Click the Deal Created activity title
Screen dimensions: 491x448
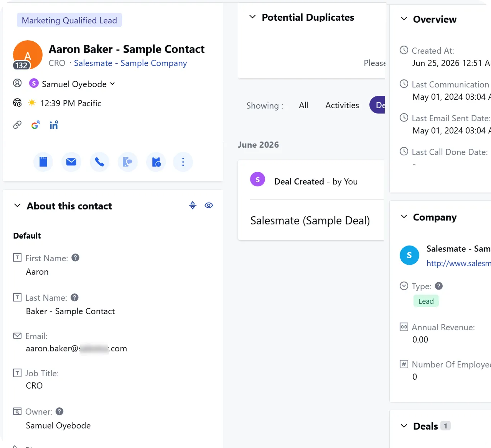(x=299, y=182)
